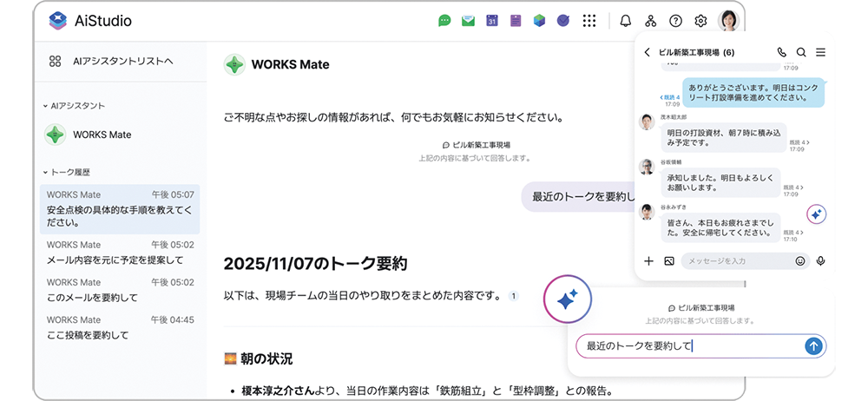Attach an image to message
The image size is (868, 401).
(668, 261)
